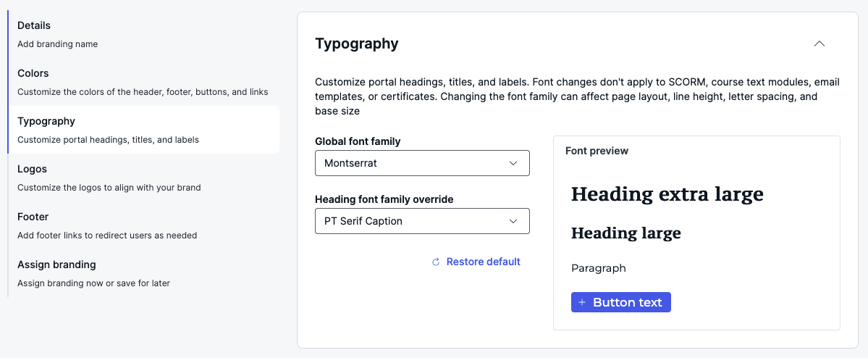Click the Add branding name description

[x=58, y=43]
